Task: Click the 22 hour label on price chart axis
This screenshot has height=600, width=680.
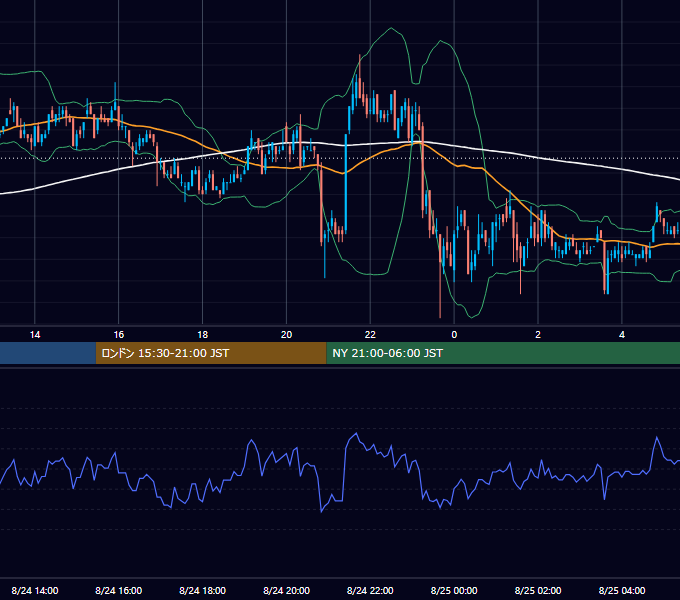Action: 370,335
